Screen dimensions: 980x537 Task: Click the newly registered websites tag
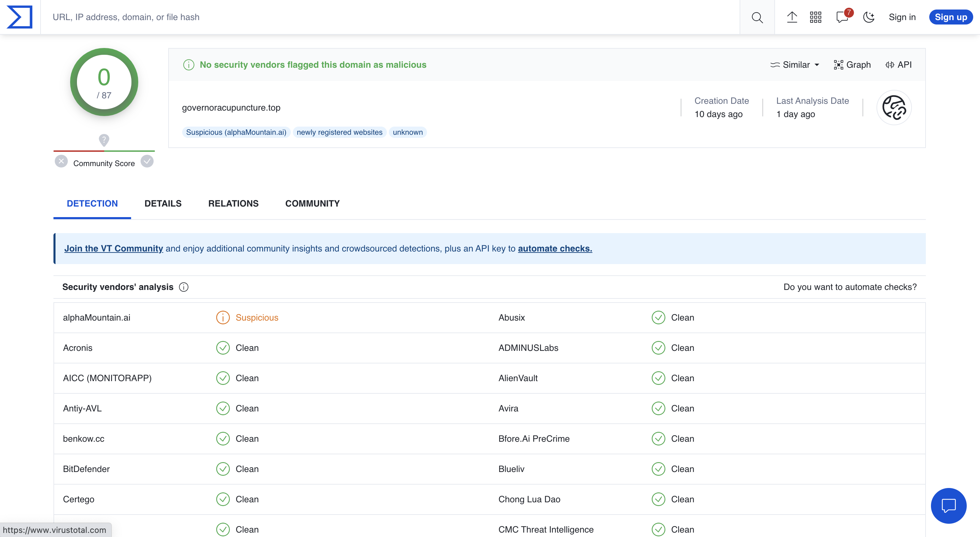(339, 132)
